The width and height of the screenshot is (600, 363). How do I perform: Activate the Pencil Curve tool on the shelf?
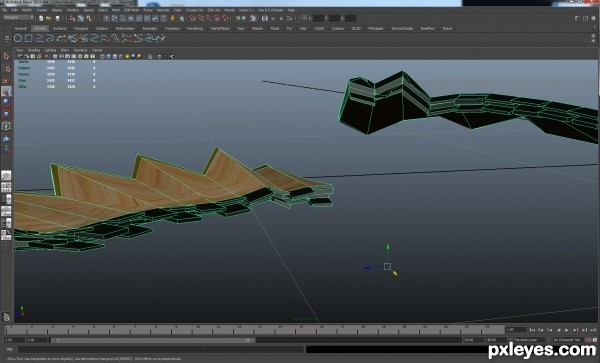pos(51,38)
